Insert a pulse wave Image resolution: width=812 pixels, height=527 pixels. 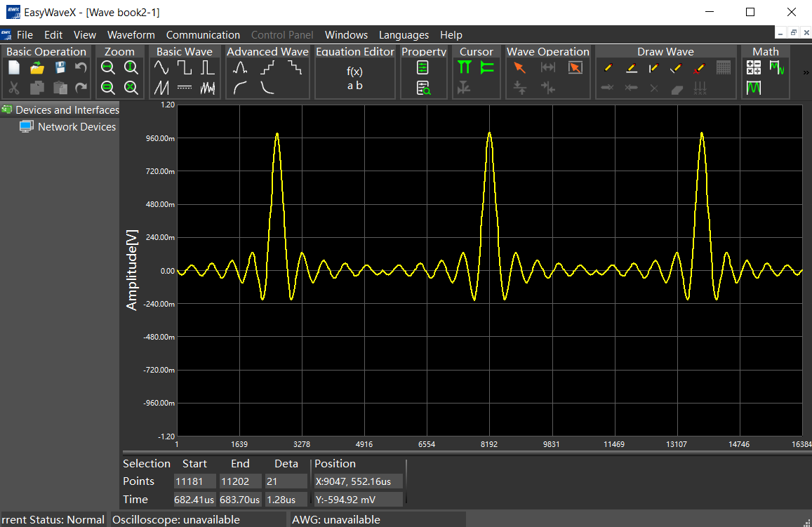pos(207,68)
